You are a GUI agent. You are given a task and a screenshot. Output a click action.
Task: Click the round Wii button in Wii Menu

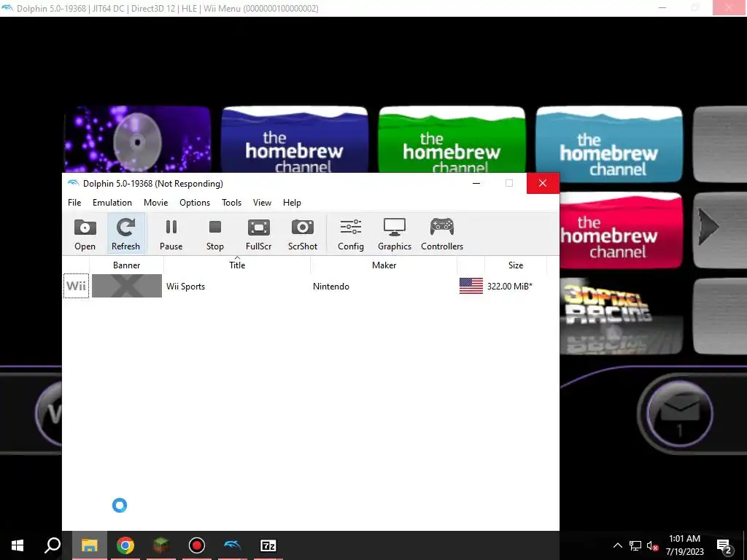[49, 413]
